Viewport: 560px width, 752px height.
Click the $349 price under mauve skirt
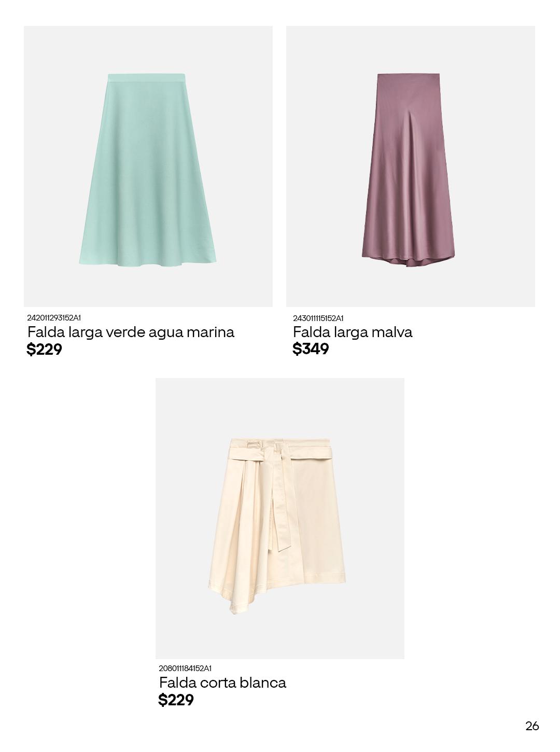pyautogui.click(x=311, y=349)
